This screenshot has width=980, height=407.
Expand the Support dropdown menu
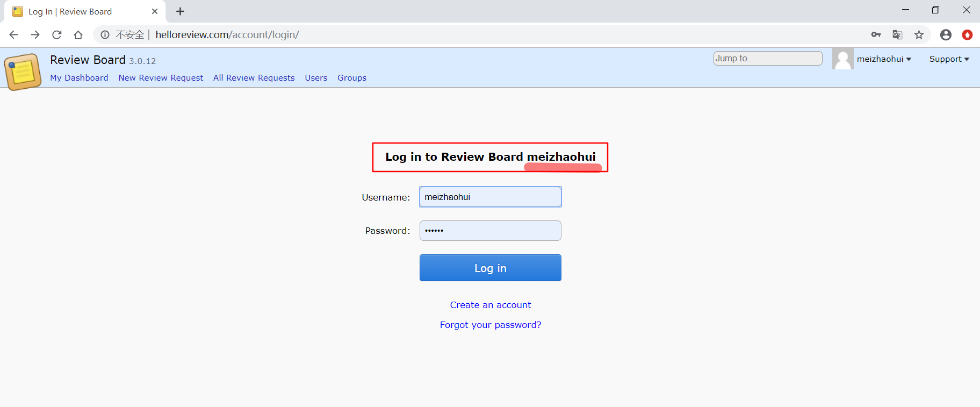[x=949, y=59]
